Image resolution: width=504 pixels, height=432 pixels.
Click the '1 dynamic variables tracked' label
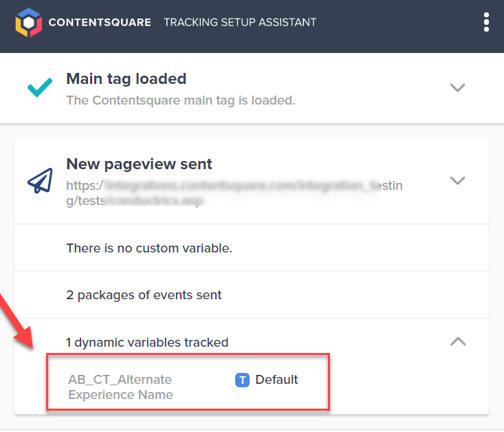point(147,343)
